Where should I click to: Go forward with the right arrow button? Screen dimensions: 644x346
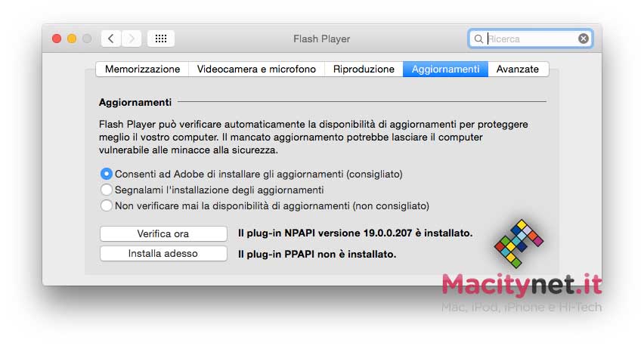point(132,39)
